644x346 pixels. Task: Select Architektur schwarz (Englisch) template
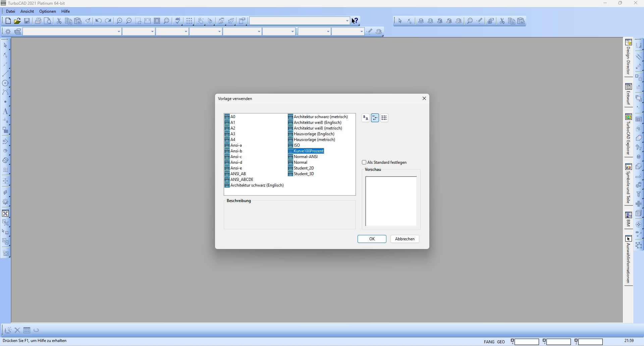254,185
